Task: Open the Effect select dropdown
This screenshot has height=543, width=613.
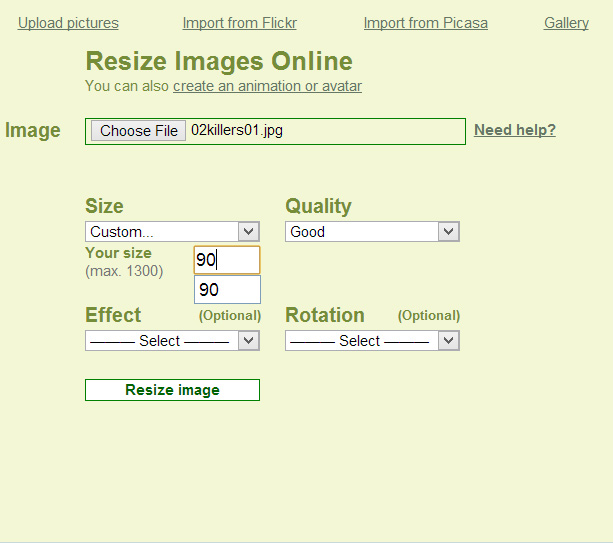Action: click(x=172, y=341)
